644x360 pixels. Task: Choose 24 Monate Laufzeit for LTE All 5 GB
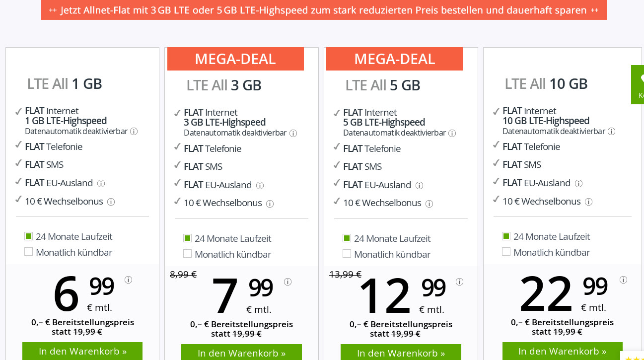(347, 238)
